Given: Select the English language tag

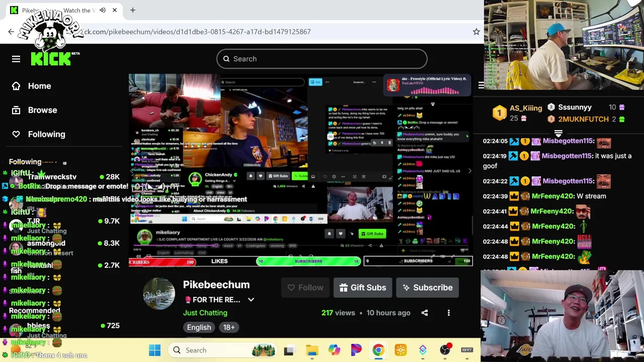Looking at the screenshot, I should (199, 327).
